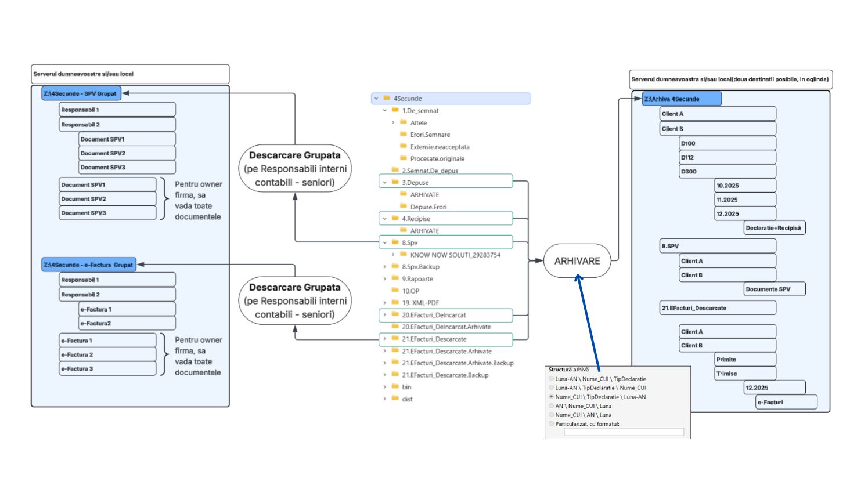Click the folder icon beside Extensie.neacceptata
Screen dimensions: 868x478
pos(404,147)
